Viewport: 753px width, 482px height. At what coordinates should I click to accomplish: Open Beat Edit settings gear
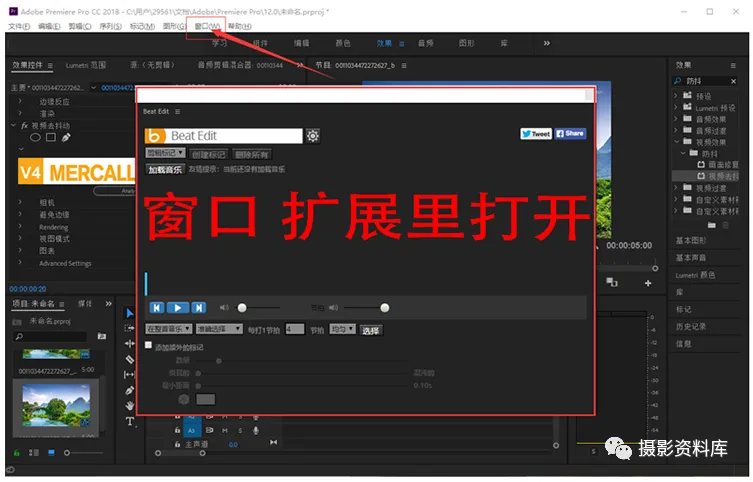(313, 136)
